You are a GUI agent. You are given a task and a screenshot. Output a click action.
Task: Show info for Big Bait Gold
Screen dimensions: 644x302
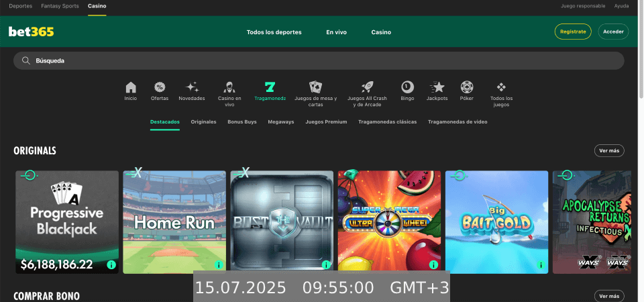pos(541,264)
